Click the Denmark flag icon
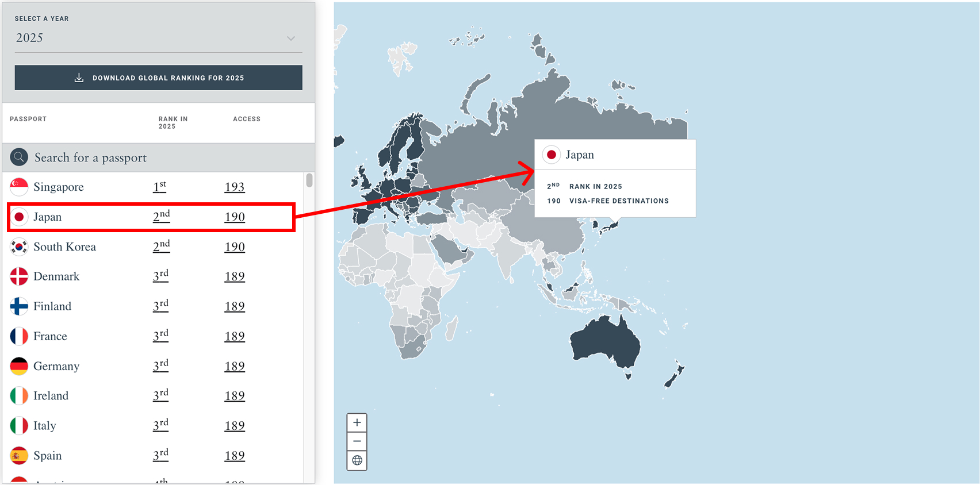The width and height of the screenshot is (980, 485). click(19, 276)
